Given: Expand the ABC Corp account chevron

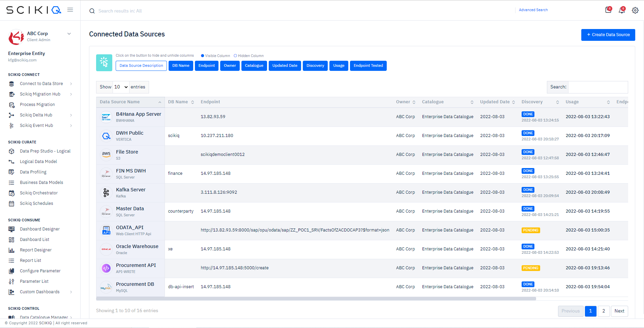Looking at the screenshot, I should point(69,33).
